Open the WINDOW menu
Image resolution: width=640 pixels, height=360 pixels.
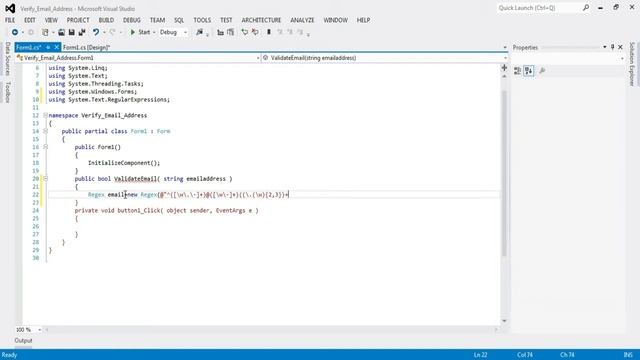click(336, 20)
